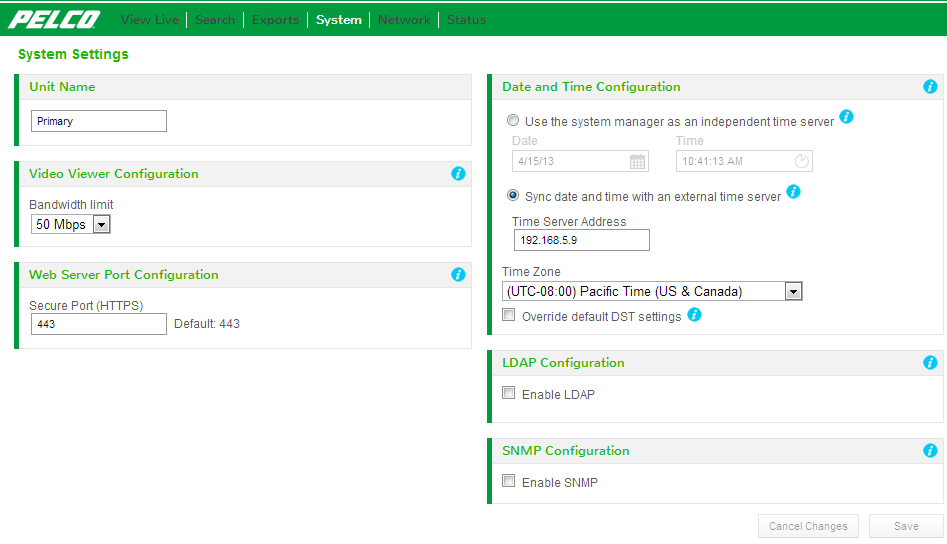Switch to the View Live tab
Viewport: 947px width, 544px height.
coord(149,19)
